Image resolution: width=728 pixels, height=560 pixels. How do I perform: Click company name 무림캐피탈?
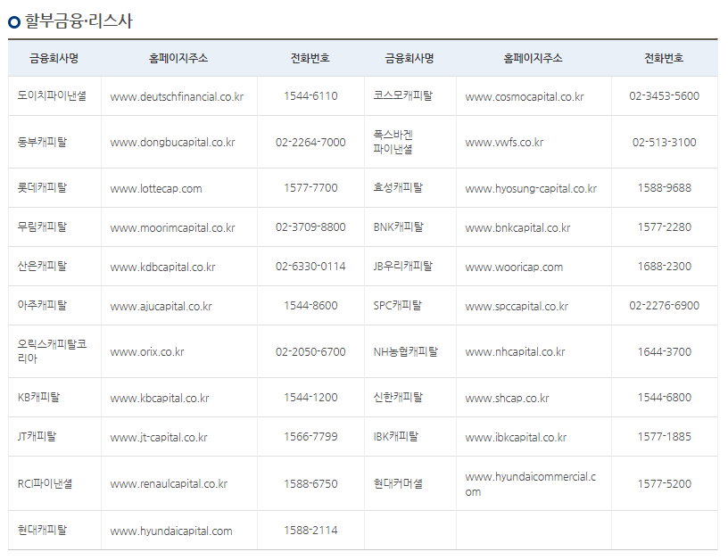coord(42,226)
